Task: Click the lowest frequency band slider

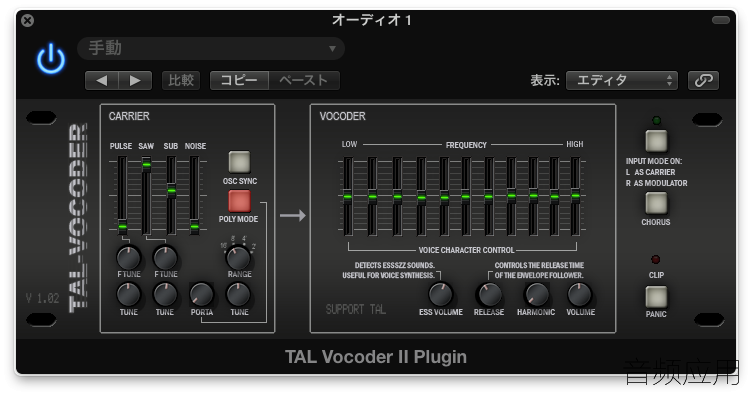Action: 348,197
